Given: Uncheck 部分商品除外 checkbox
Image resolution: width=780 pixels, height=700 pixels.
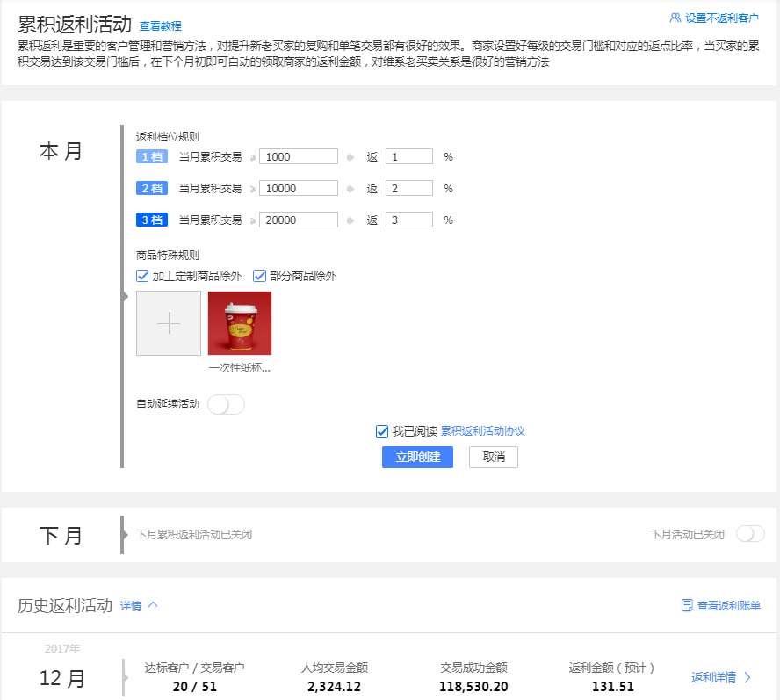Looking at the screenshot, I should point(260,276).
